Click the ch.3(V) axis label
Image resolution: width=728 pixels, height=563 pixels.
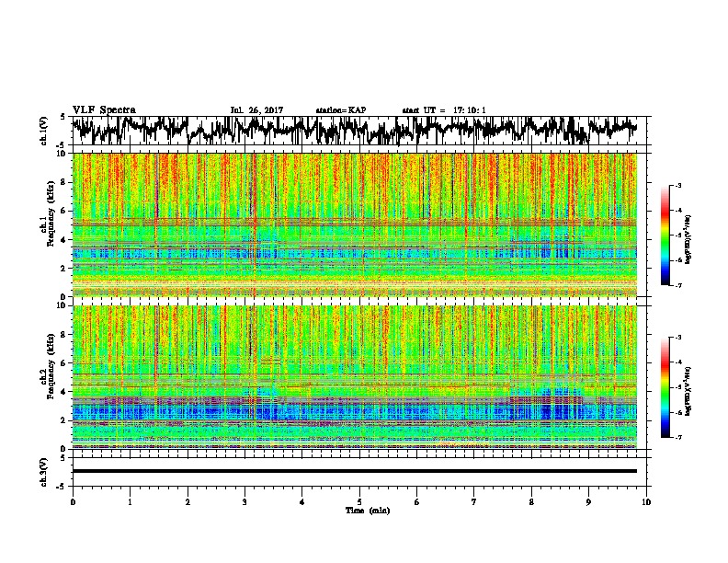(x=44, y=472)
